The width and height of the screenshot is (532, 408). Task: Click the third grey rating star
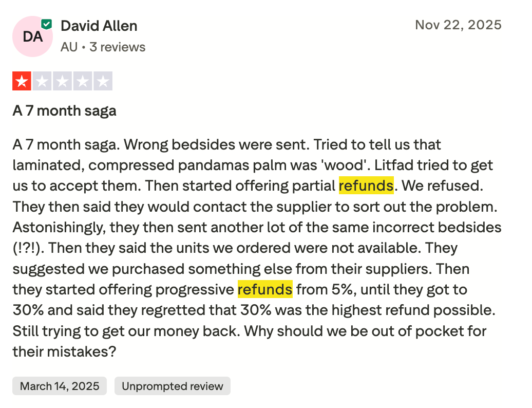[x=62, y=81]
